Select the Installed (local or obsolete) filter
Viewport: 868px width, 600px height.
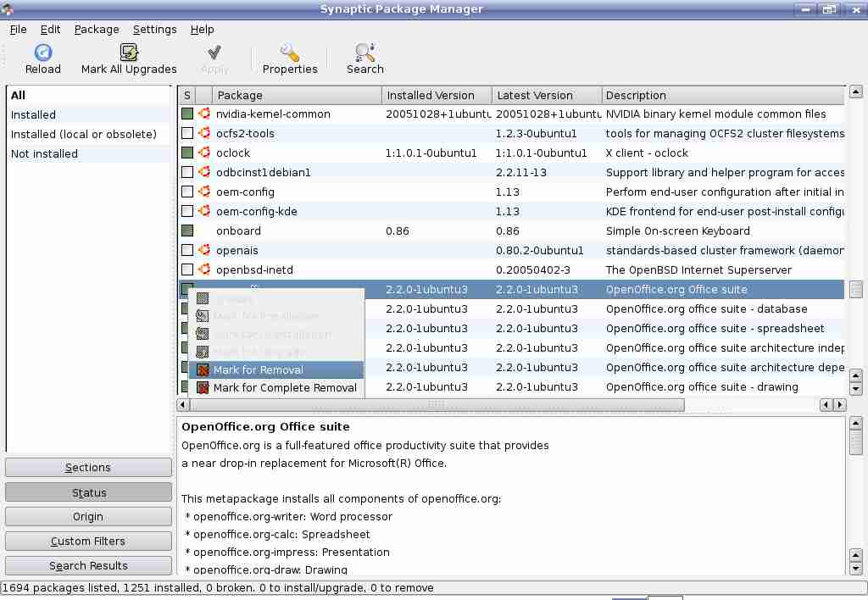88,134
